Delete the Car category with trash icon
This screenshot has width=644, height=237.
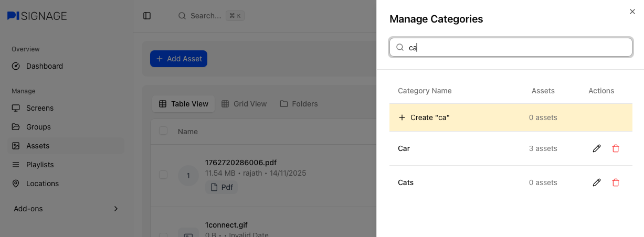pyautogui.click(x=616, y=148)
